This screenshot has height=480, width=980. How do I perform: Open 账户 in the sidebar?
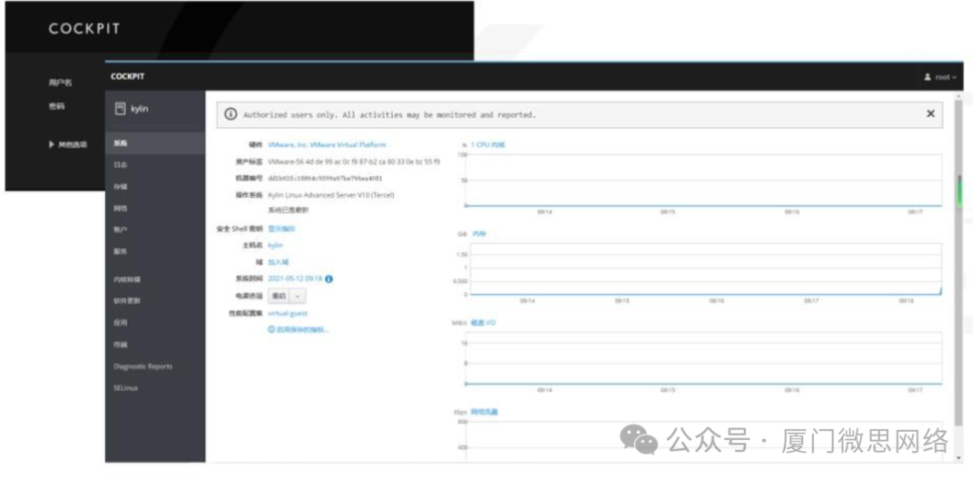pos(155,230)
